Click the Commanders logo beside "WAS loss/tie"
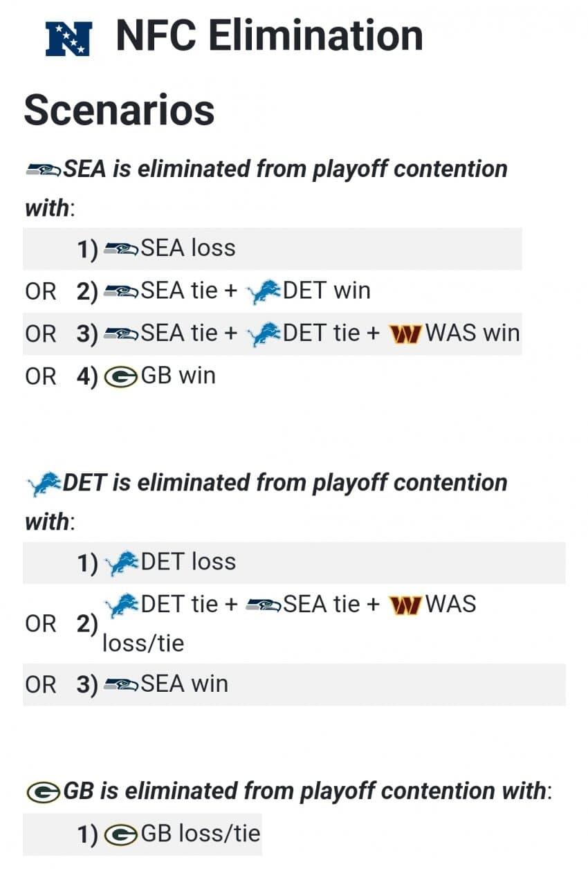 pyautogui.click(x=406, y=605)
